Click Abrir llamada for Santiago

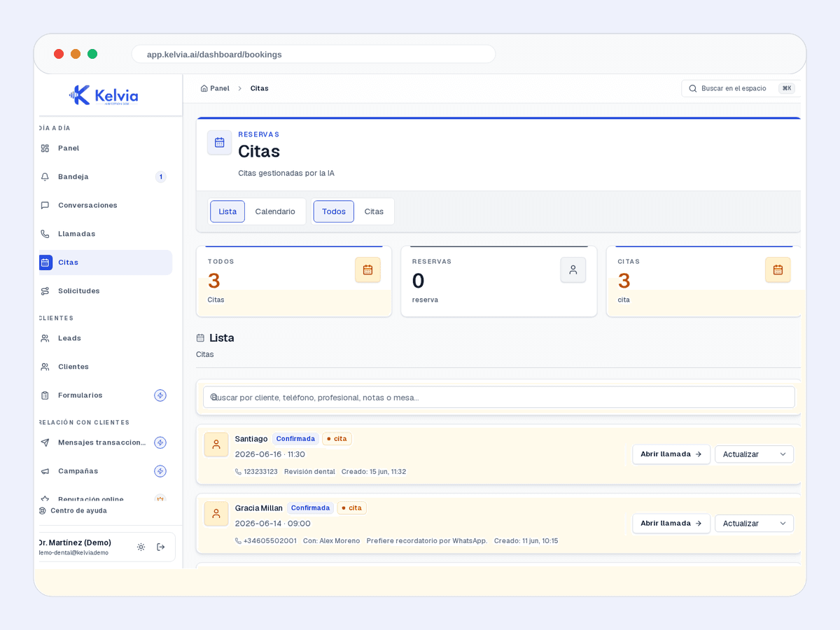tap(671, 454)
